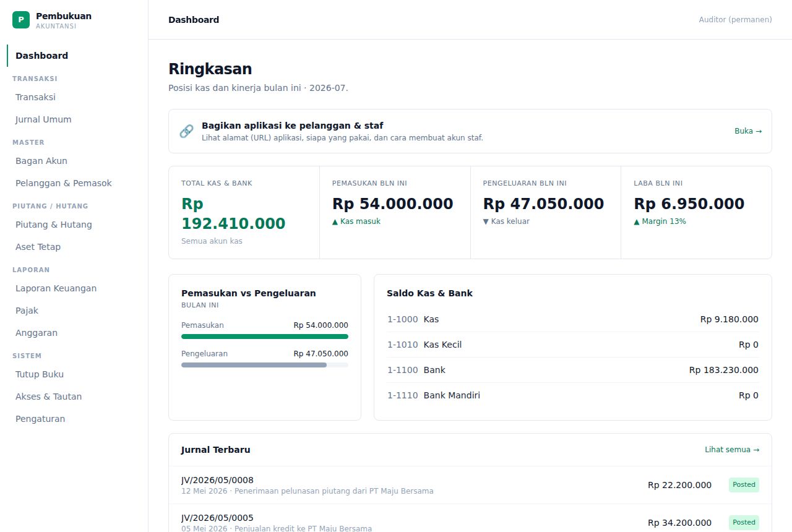Click the Jurnal Terbaru section title
Screen dimensions: 792x532
(216, 450)
